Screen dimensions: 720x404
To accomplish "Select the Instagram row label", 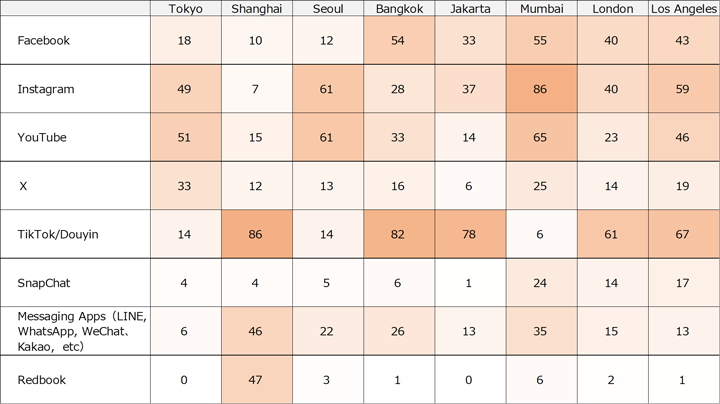I will click(x=46, y=89).
